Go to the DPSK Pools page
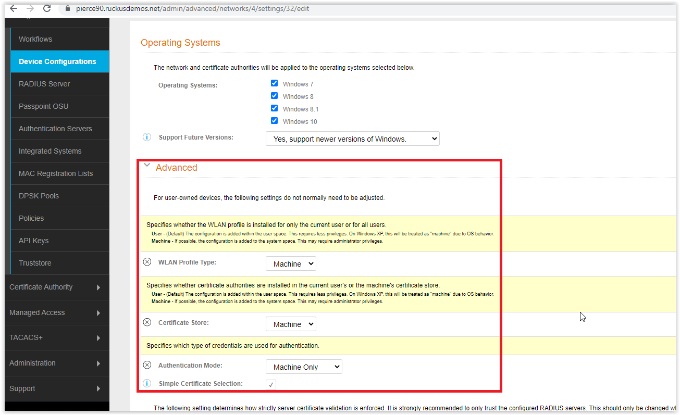 pos(40,195)
